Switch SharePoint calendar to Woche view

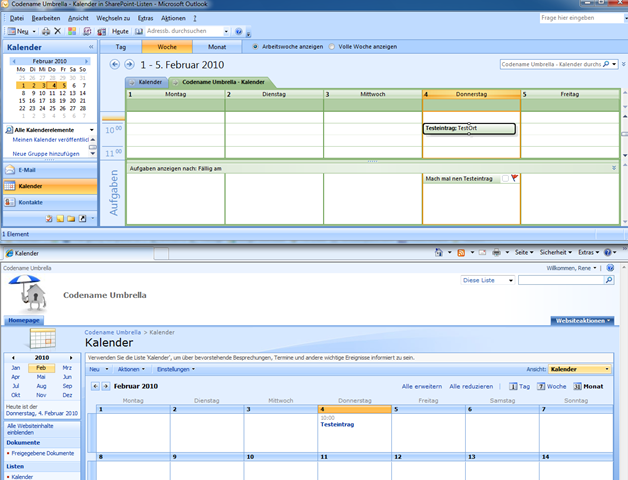[552, 386]
